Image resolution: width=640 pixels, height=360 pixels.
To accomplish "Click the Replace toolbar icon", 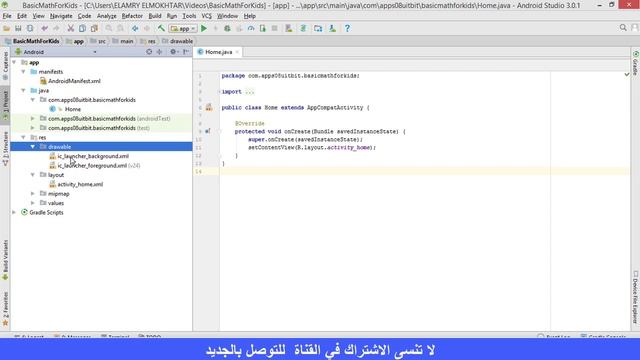I will [120, 28].
